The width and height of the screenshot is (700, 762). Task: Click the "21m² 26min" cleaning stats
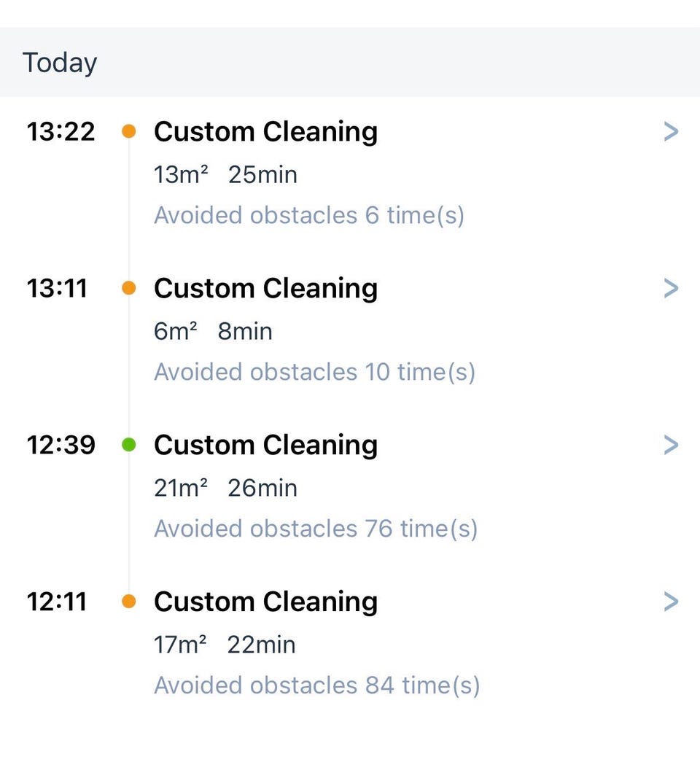[x=225, y=488]
